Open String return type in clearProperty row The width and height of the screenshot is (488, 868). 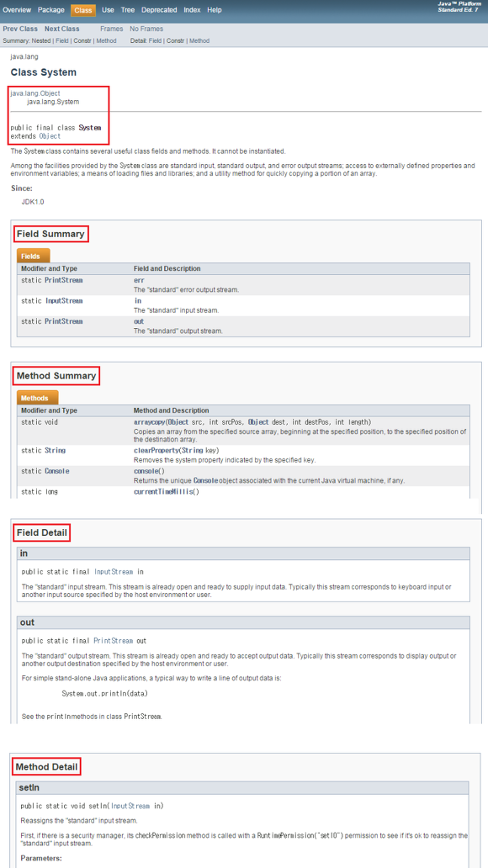click(56, 451)
